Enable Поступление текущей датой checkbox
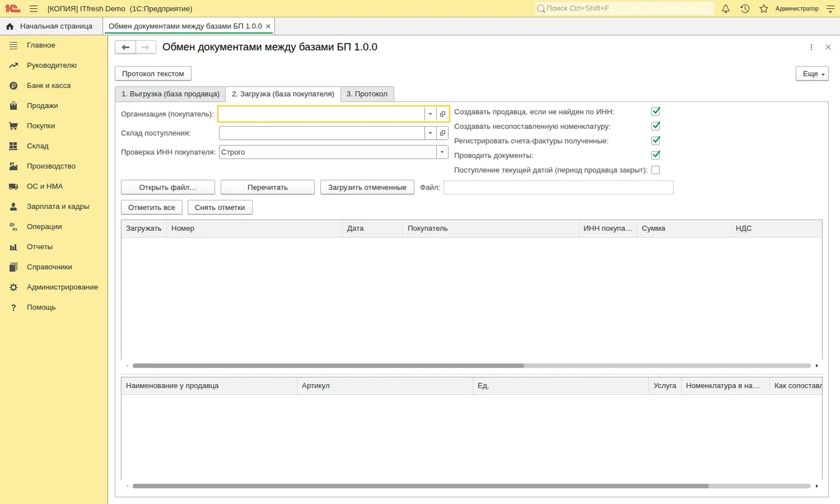The image size is (840, 504). pyautogui.click(x=656, y=170)
